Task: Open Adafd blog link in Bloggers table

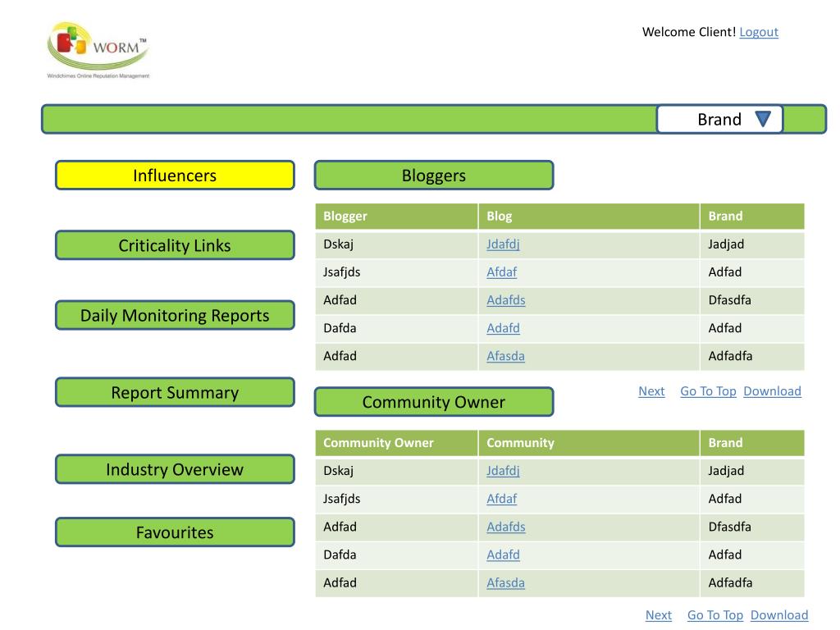Action: [503, 328]
